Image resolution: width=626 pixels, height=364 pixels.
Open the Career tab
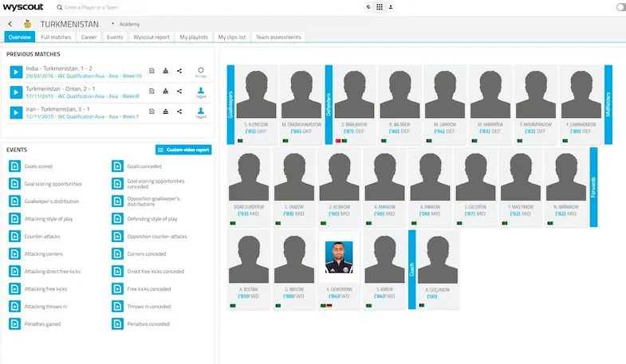point(89,37)
